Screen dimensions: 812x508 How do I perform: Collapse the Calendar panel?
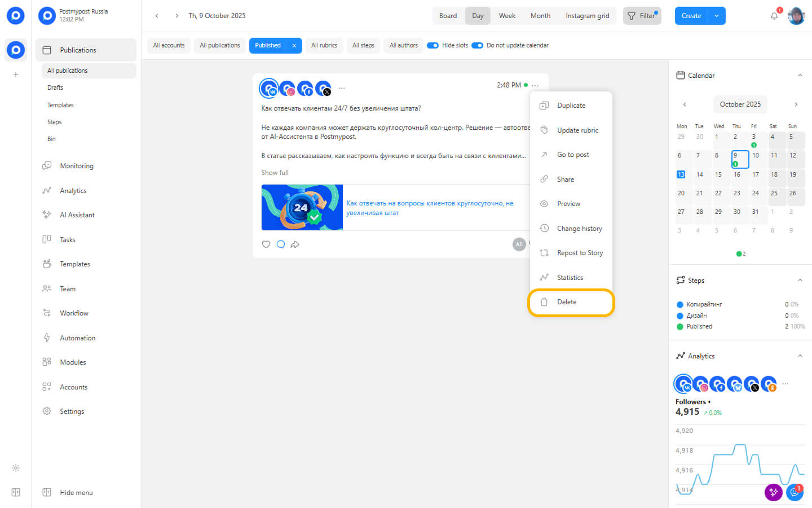pos(800,76)
